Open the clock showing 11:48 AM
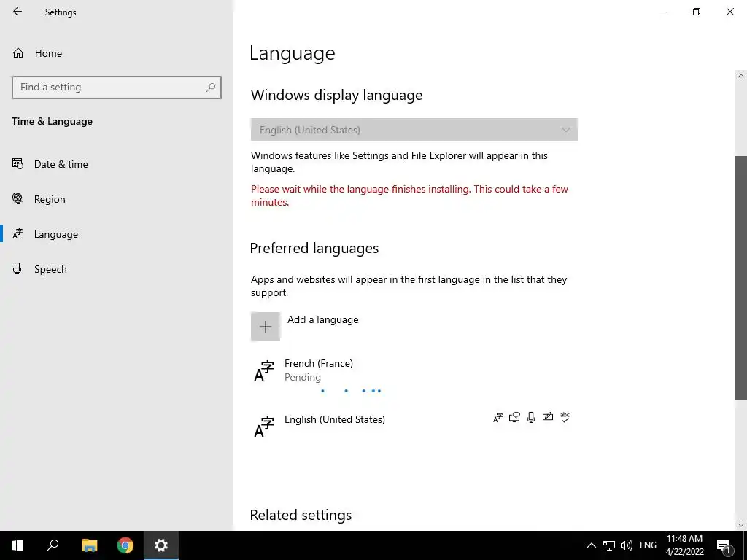 [x=684, y=545]
